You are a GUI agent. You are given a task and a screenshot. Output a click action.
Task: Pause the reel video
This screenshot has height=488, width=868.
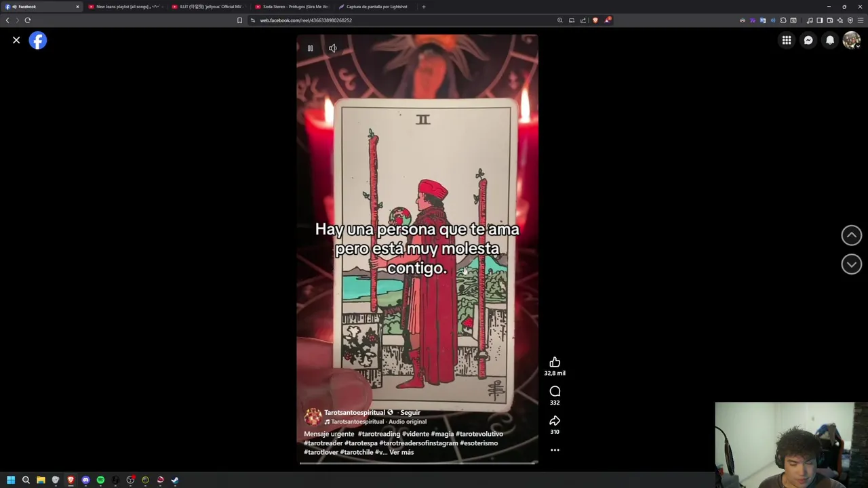pyautogui.click(x=310, y=48)
